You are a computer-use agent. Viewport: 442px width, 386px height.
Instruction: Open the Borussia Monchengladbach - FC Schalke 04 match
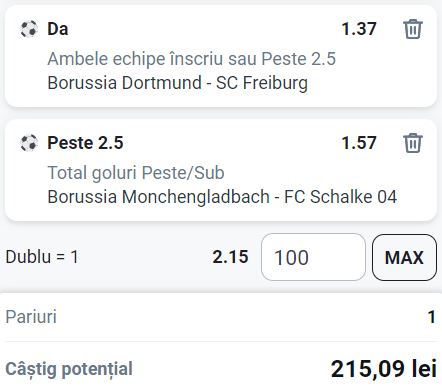click(222, 197)
